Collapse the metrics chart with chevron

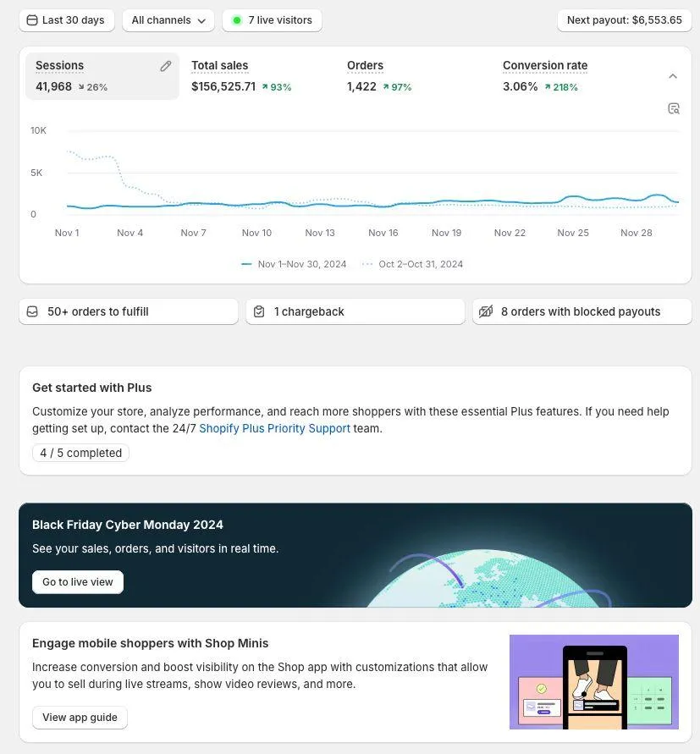coord(673,76)
